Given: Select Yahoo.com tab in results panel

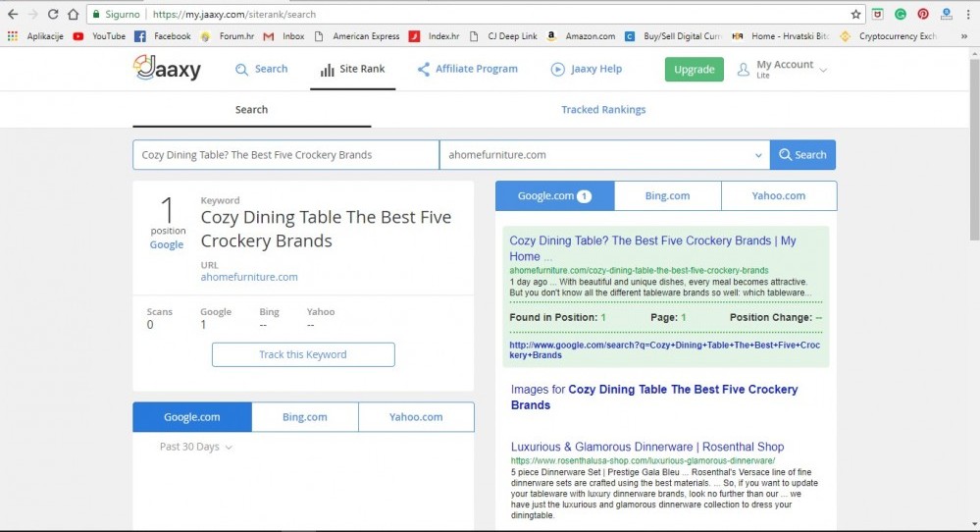Looking at the screenshot, I should pyautogui.click(x=779, y=195).
